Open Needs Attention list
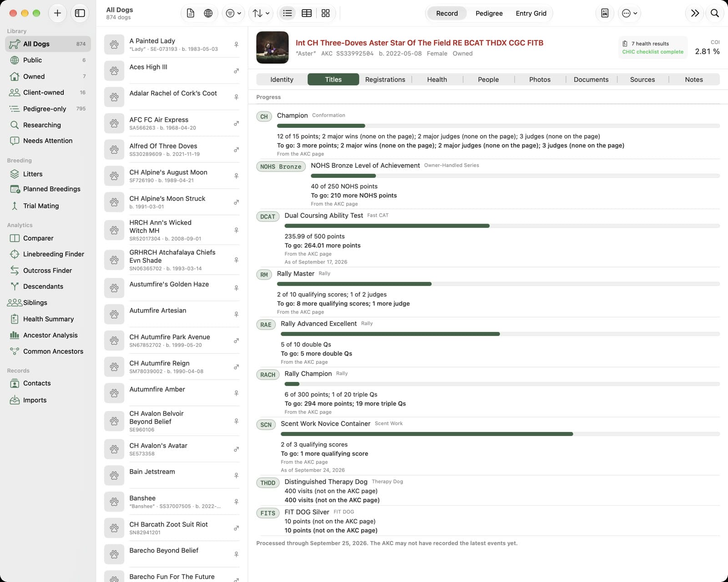The height and width of the screenshot is (582, 728). coord(48,141)
